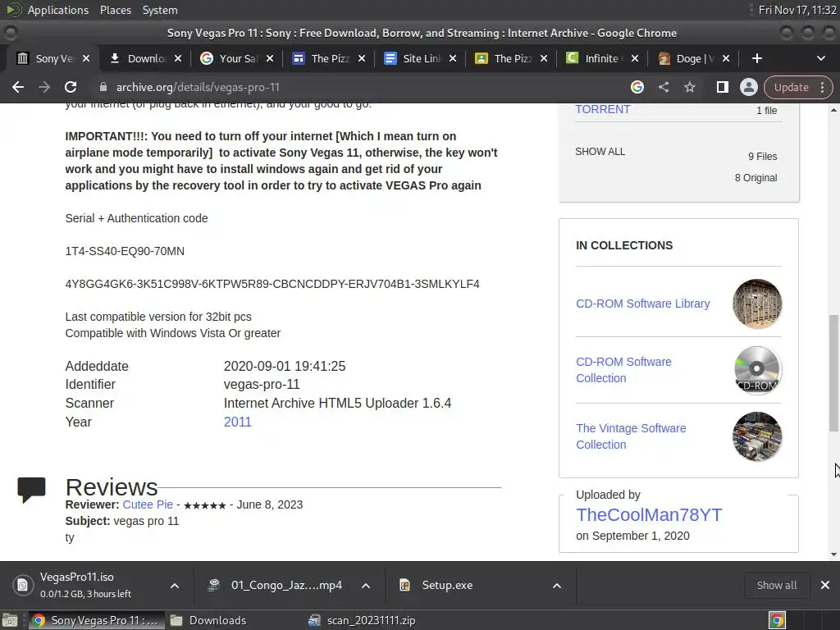The height and width of the screenshot is (630, 840).
Task: Share this page via share icon
Action: click(x=663, y=87)
